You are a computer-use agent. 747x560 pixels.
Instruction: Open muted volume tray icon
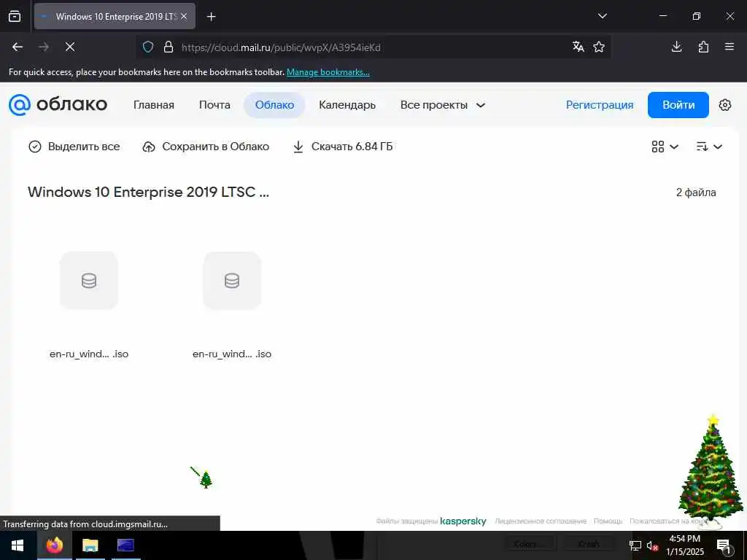tap(652, 545)
